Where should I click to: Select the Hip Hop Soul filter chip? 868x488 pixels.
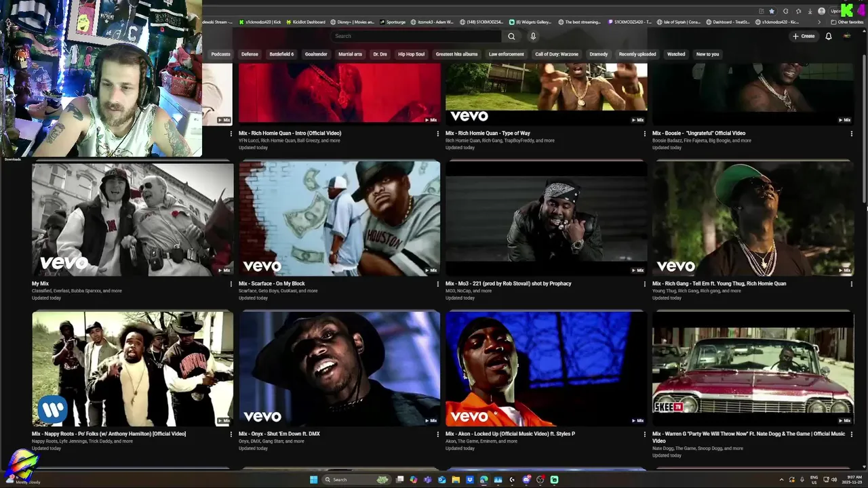tap(411, 54)
